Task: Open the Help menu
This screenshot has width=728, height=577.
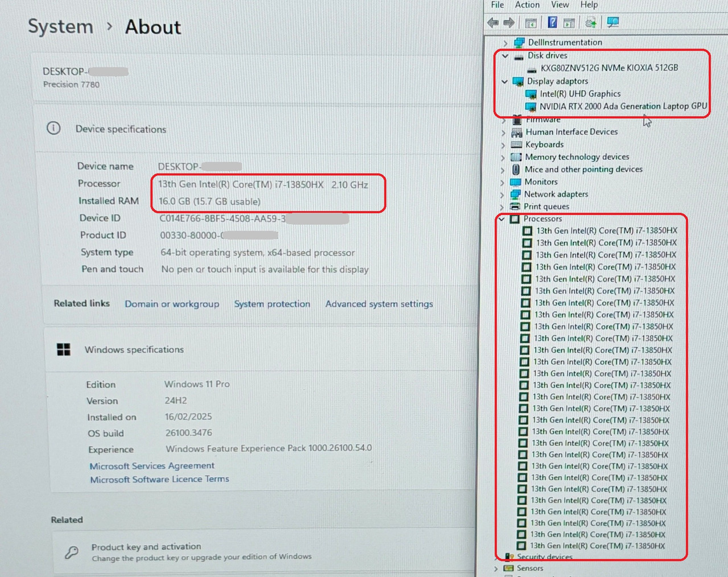Action: pos(589,5)
